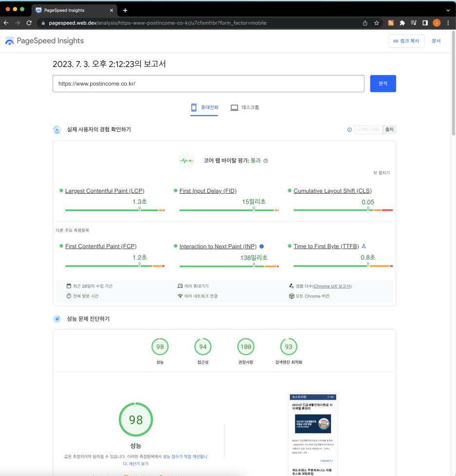Open the Chrome extensions puzzle icon
The height and width of the screenshot is (476, 456).
tap(402, 23)
